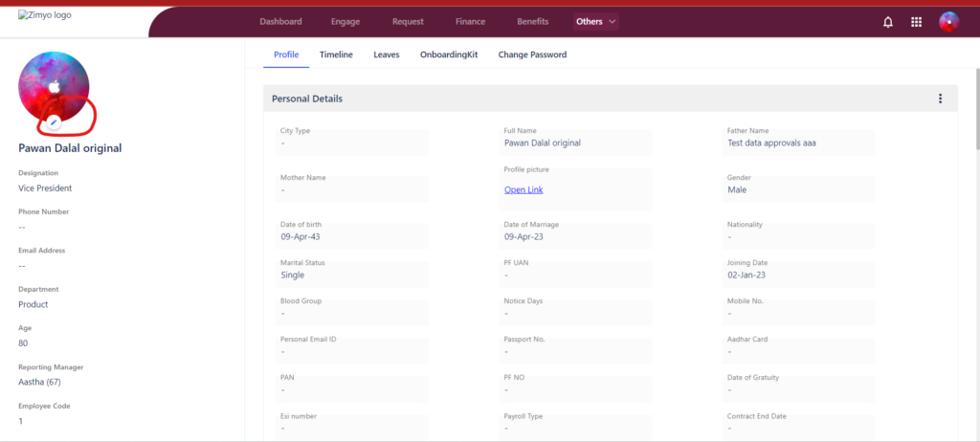Switch to the Timeline tab

pos(336,55)
